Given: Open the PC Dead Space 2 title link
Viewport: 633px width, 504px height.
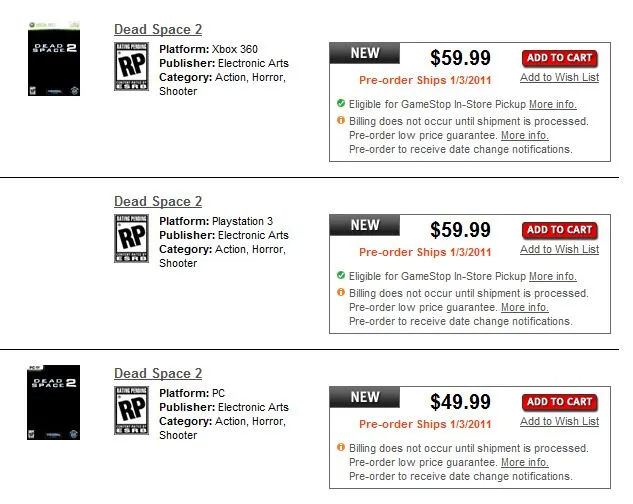Looking at the screenshot, I should tap(158, 374).
